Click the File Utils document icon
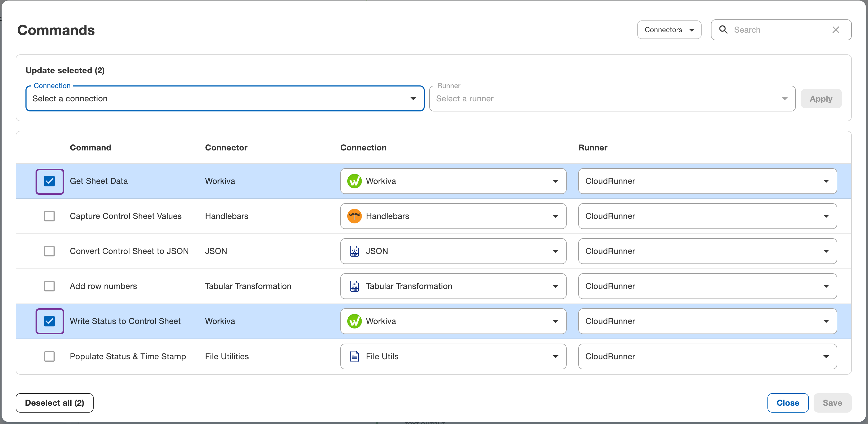This screenshot has width=868, height=424. tap(354, 356)
